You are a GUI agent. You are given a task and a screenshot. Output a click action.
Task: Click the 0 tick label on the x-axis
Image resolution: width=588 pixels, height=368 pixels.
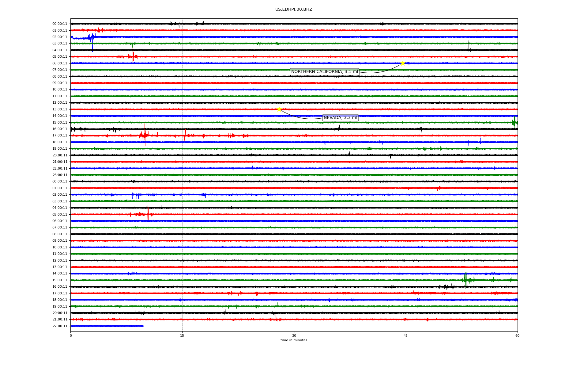pos(71,335)
